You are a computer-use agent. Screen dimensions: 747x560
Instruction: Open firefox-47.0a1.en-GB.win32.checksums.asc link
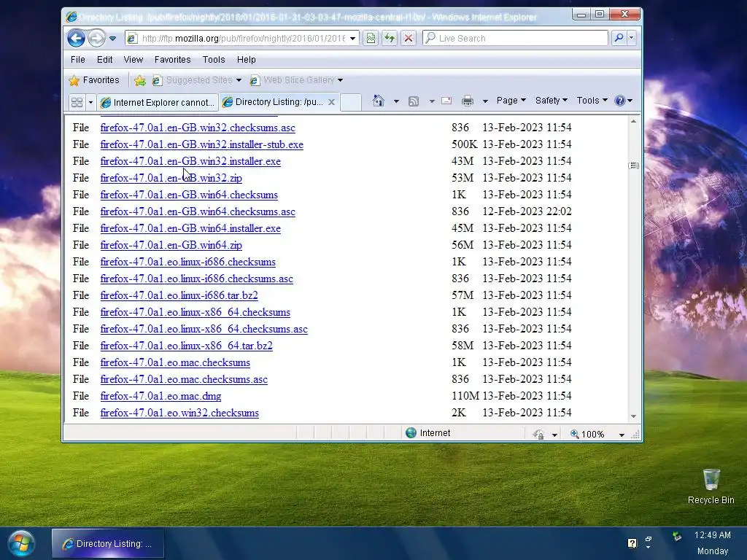tap(198, 128)
